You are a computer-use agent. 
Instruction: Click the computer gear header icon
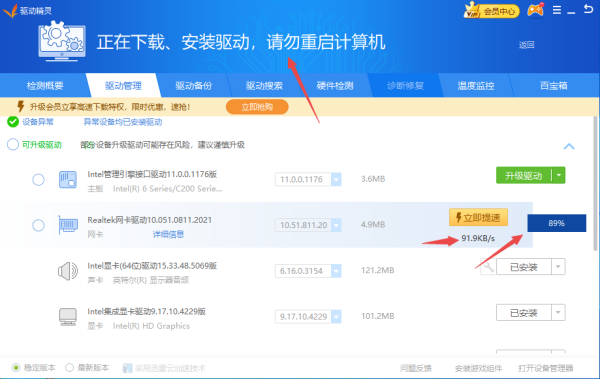point(62,41)
